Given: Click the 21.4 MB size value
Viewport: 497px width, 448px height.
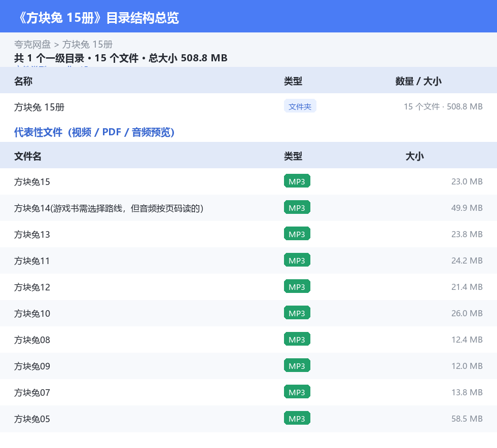Looking at the screenshot, I should click(x=467, y=287).
